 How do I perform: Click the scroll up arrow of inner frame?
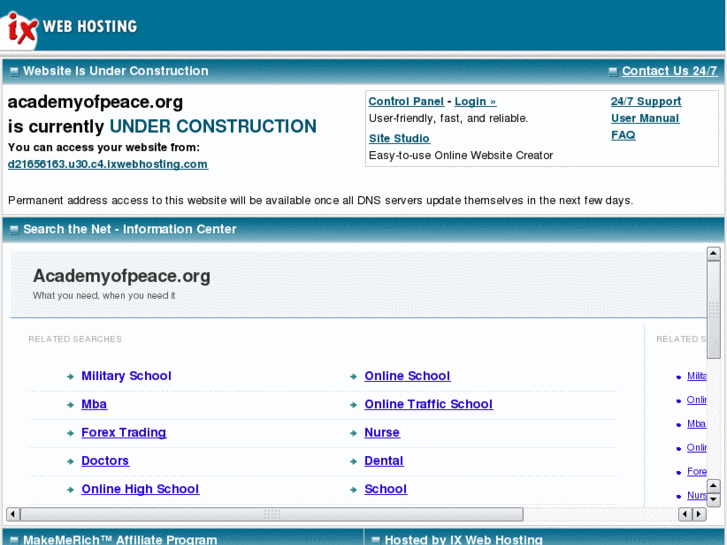713,254
